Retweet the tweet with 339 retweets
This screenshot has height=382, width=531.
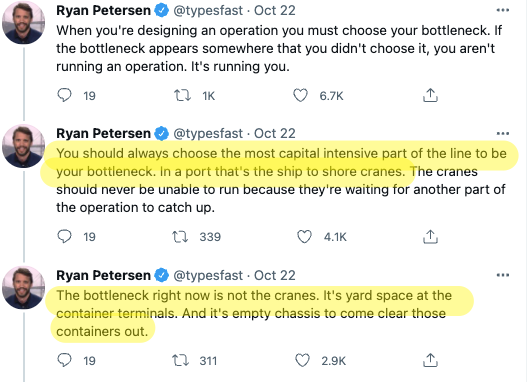click(180, 237)
